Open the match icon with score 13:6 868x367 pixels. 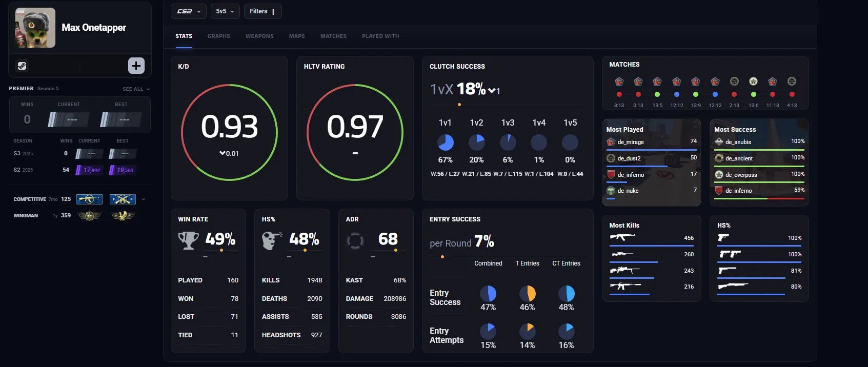[x=753, y=81]
